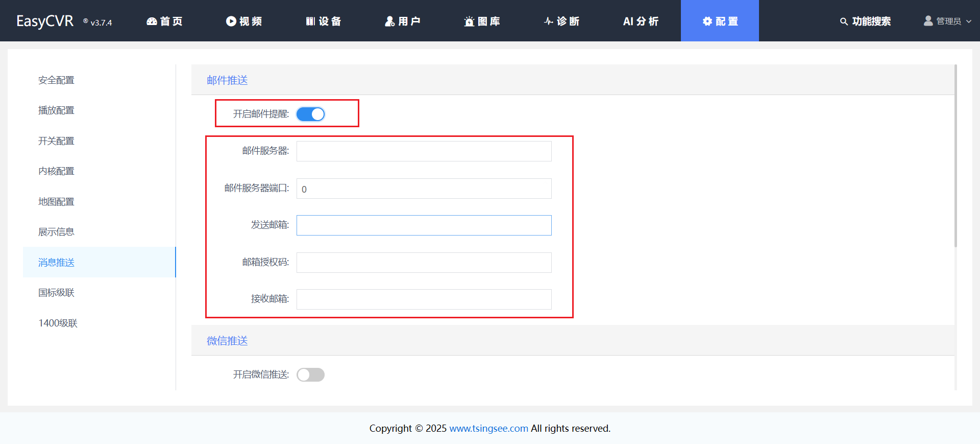Click the EasyCVR logo
This screenshot has width=980, height=444.
pyautogui.click(x=45, y=21)
